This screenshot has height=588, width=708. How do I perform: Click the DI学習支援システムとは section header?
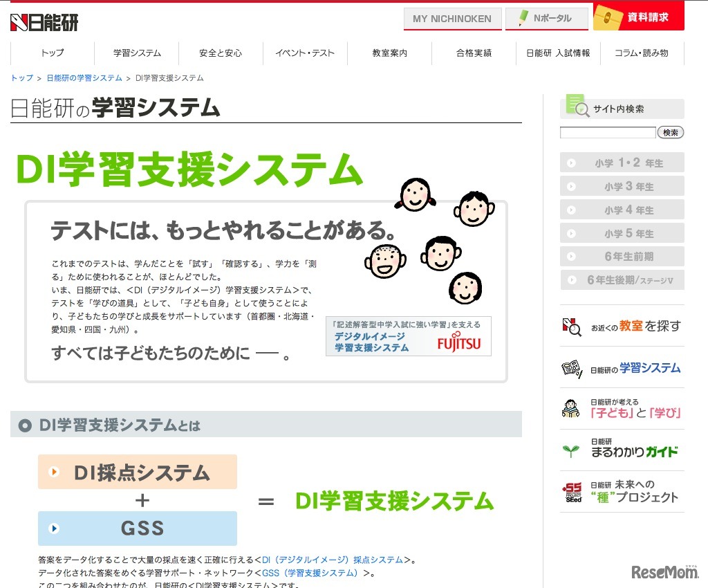coord(266,425)
